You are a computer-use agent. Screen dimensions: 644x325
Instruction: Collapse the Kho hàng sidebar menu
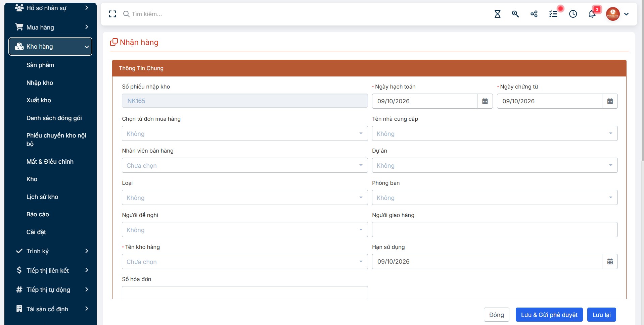[x=50, y=47]
